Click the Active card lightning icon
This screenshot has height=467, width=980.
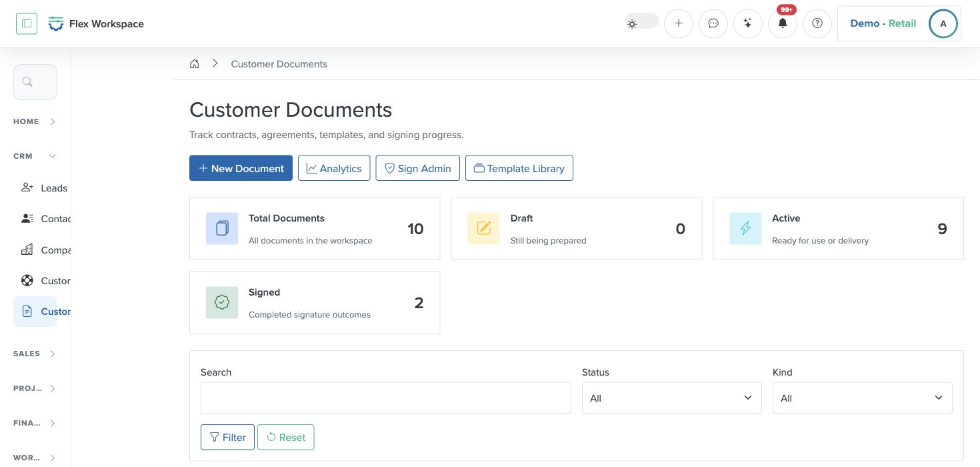[x=745, y=228]
